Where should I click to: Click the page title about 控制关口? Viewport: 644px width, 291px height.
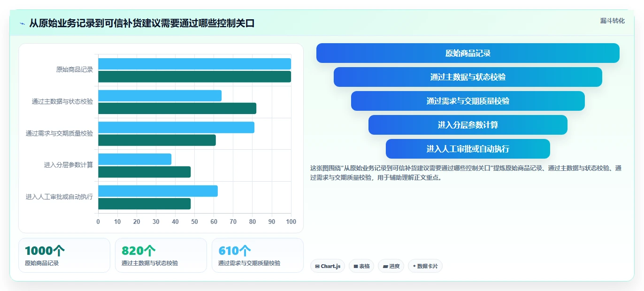(x=142, y=23)
